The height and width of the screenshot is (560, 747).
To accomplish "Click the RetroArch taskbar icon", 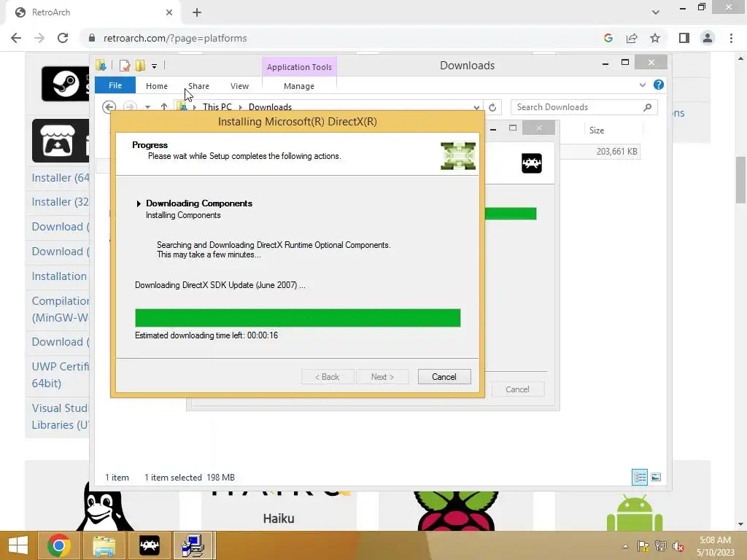I will (149, 545).
